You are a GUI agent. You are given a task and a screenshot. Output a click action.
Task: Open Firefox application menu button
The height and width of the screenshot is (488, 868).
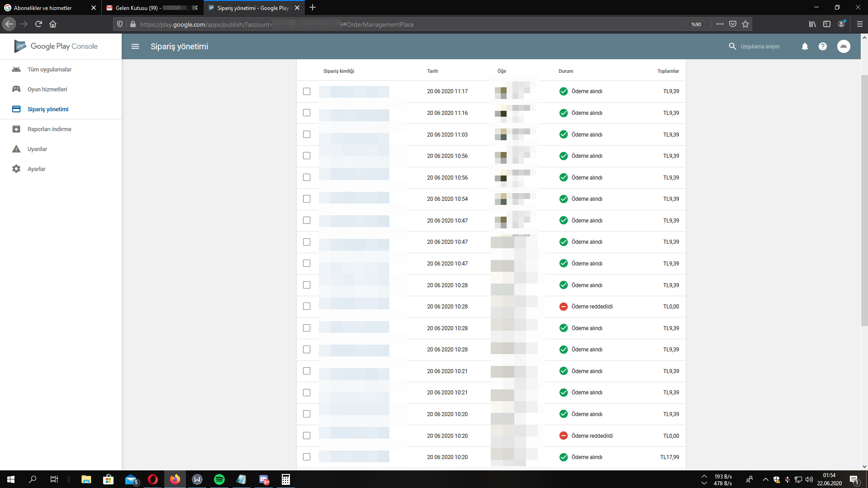[859, 24]
